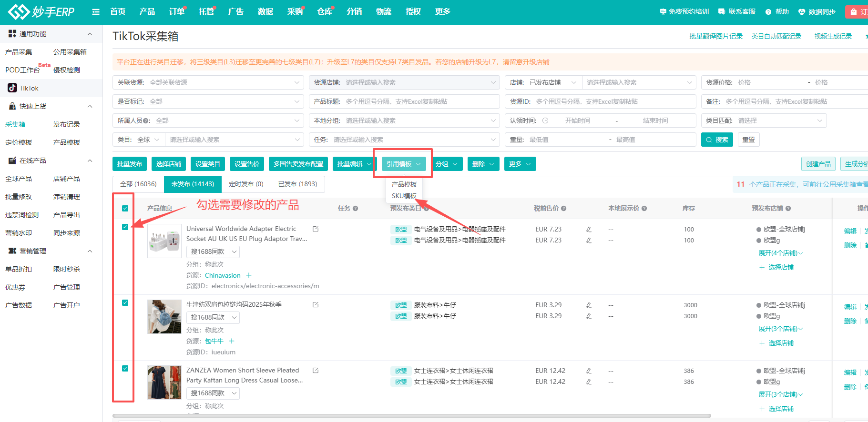Click the TikTok icon in the sidebar
Image resolution: width=868 pixels, height=422 pixels.
(12, 88)
